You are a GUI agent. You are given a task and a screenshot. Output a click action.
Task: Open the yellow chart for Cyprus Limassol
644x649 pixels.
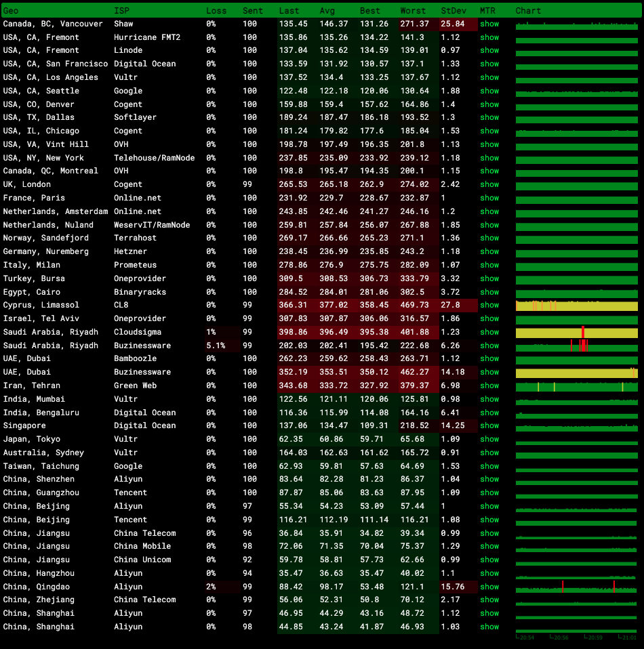(x=576, y=306)
